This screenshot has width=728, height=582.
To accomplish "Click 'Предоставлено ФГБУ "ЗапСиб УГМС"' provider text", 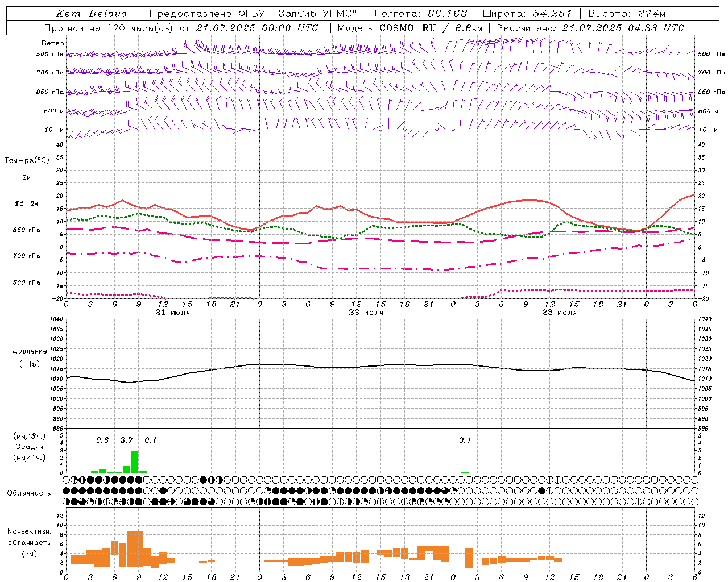I will coord(253,14).
